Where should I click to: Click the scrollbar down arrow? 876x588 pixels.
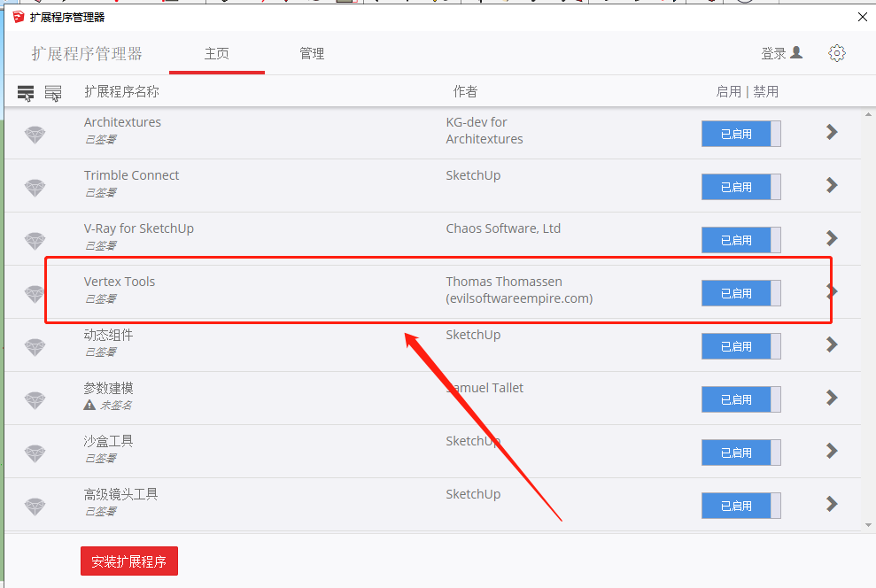pos(868,525)
